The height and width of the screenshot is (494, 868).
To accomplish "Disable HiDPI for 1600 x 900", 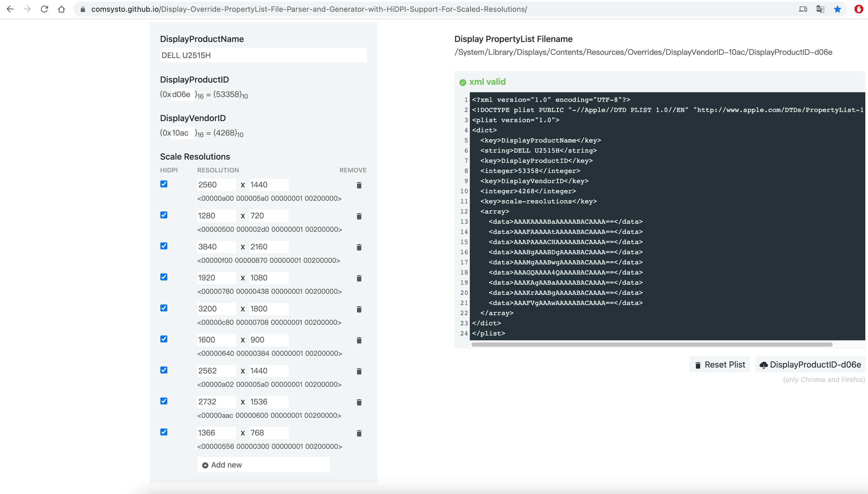I will pyautogui.click(x=164, y=339).
